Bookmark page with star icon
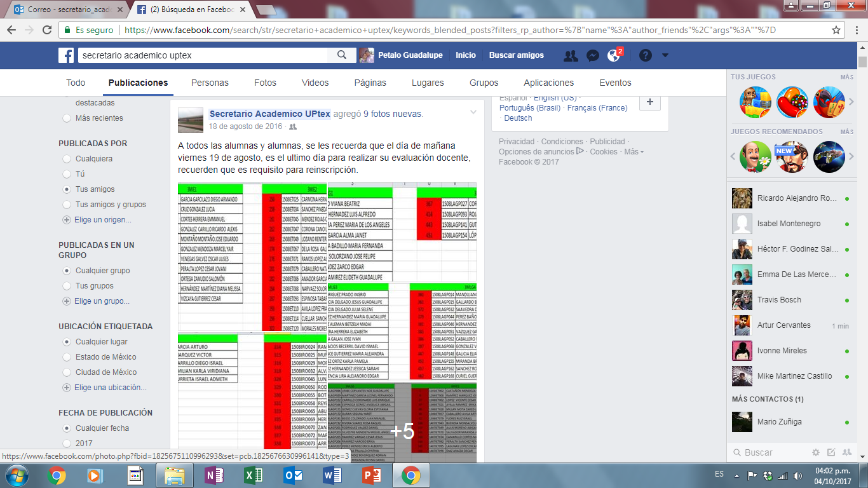 point(836,30)
